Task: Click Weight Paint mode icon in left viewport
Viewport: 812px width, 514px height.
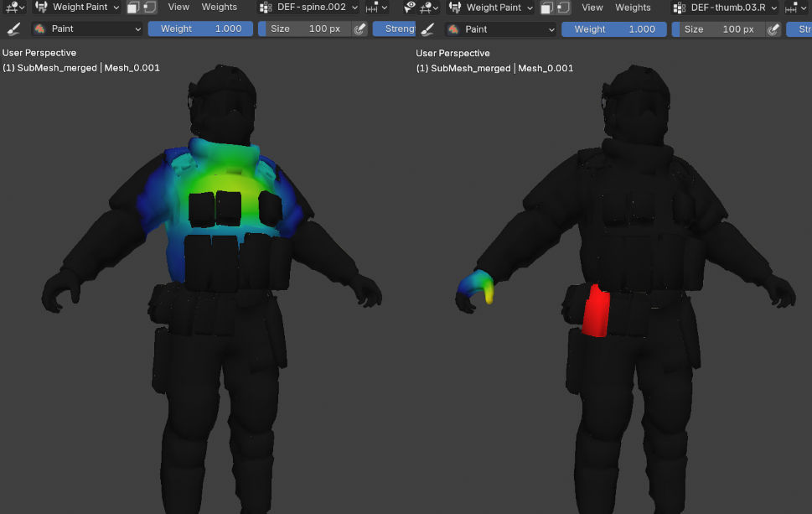Action: (41, 8)
